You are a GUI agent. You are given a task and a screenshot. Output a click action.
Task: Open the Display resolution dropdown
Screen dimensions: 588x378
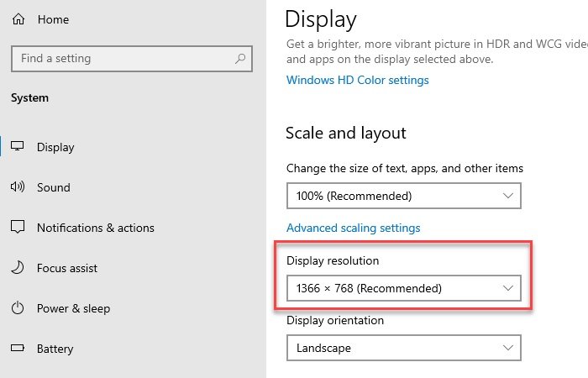click(x=403, y=289)
